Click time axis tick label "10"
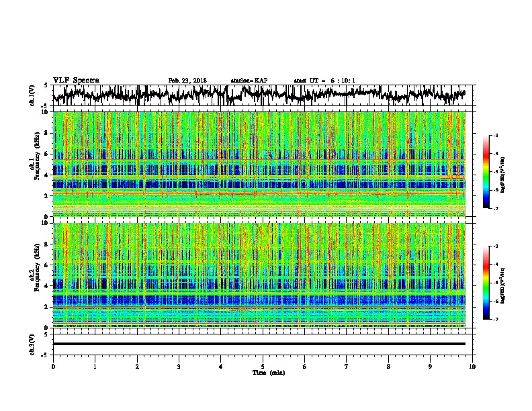Image resolution: width=532 pixels, height=411 pixels. pos(472,367)
